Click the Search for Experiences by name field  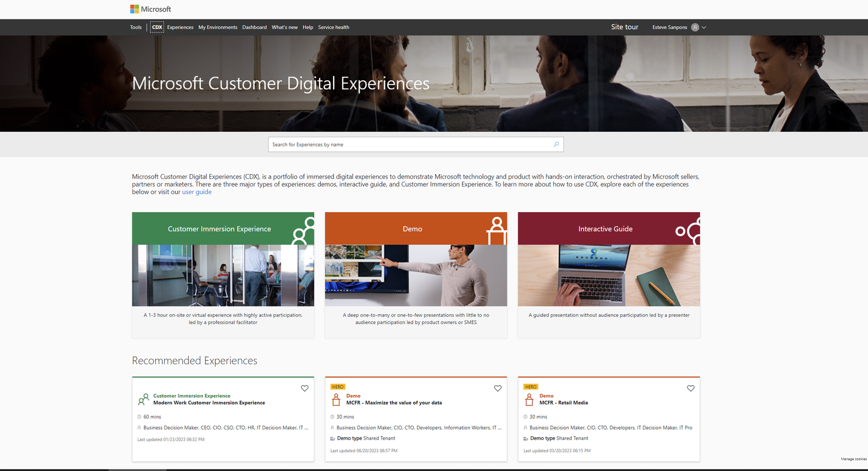[416, 144]
